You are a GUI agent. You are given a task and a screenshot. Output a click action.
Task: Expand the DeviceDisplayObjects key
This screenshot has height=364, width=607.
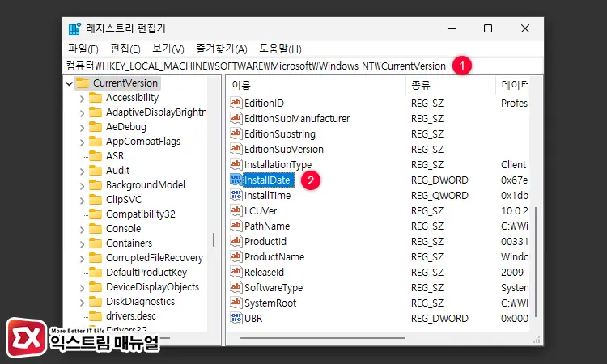point(82,287)
